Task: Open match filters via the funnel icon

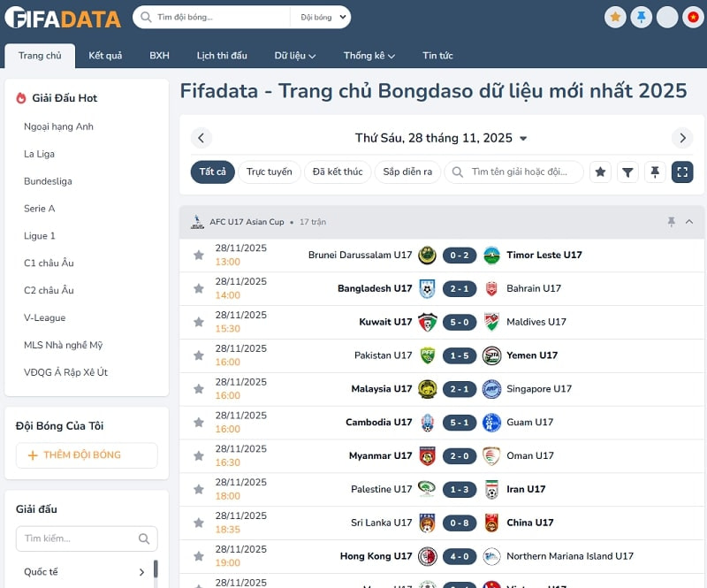Action: point(627,172)
